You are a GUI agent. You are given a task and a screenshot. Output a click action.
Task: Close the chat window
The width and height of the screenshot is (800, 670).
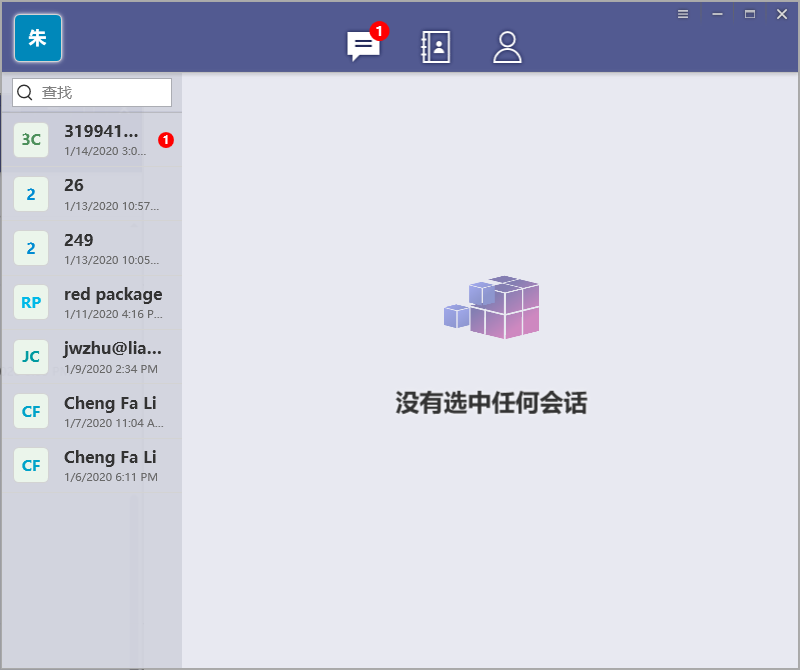pyautogui.click(x=782, y=14)
